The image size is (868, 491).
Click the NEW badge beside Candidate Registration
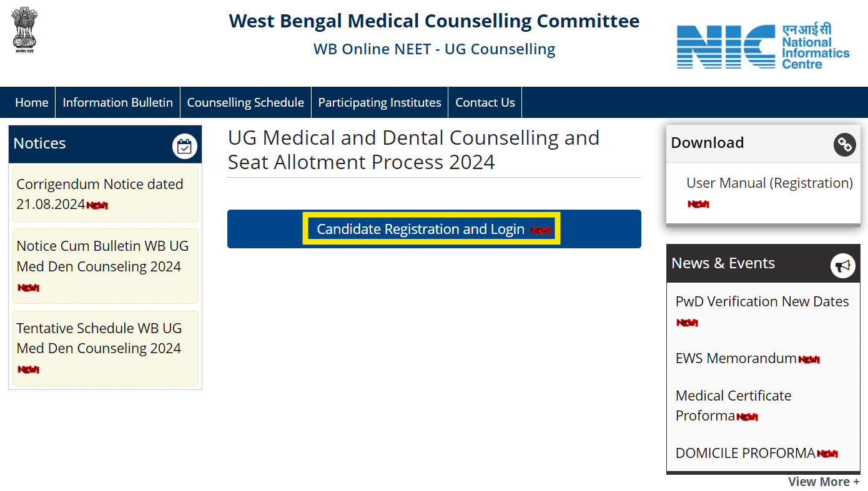540,230
